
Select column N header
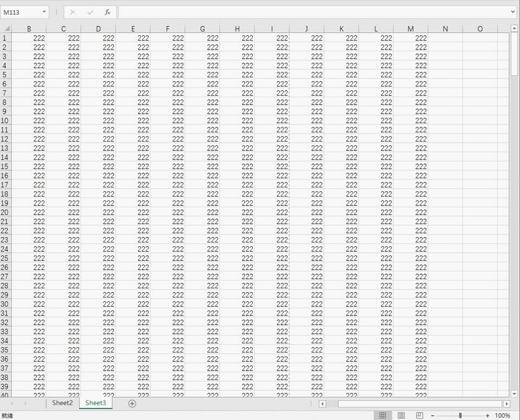coord(445,29)
